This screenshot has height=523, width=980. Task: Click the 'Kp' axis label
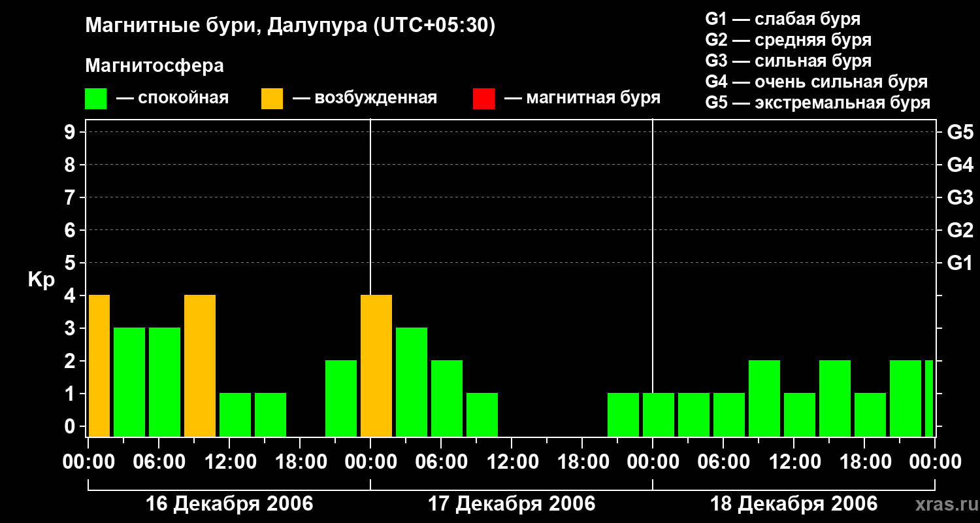tap(41, 280)
